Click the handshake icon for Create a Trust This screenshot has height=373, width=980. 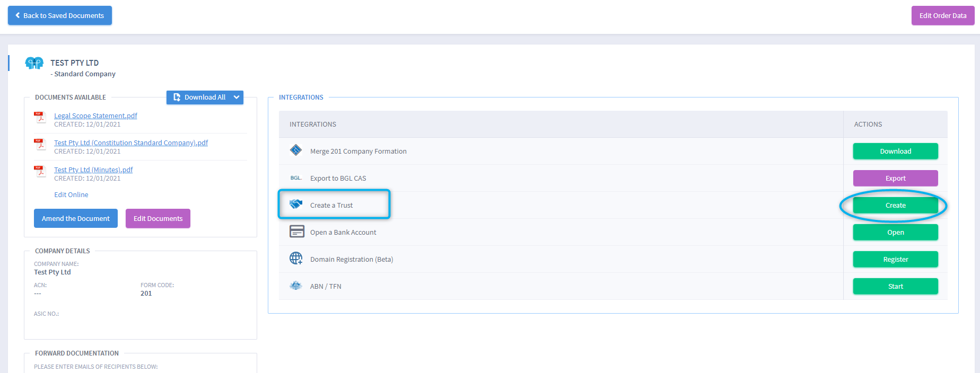296,205
